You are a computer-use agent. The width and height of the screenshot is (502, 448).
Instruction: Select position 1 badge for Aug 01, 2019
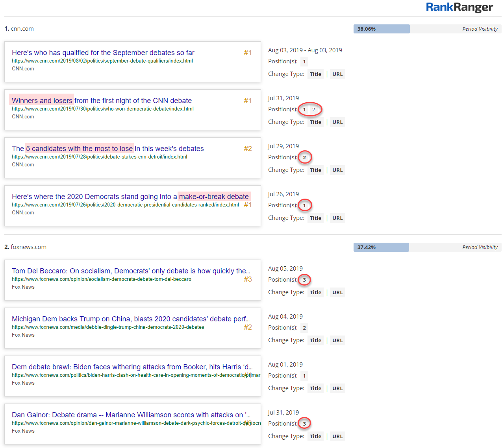pyautogui.click(x=304, y=376)
